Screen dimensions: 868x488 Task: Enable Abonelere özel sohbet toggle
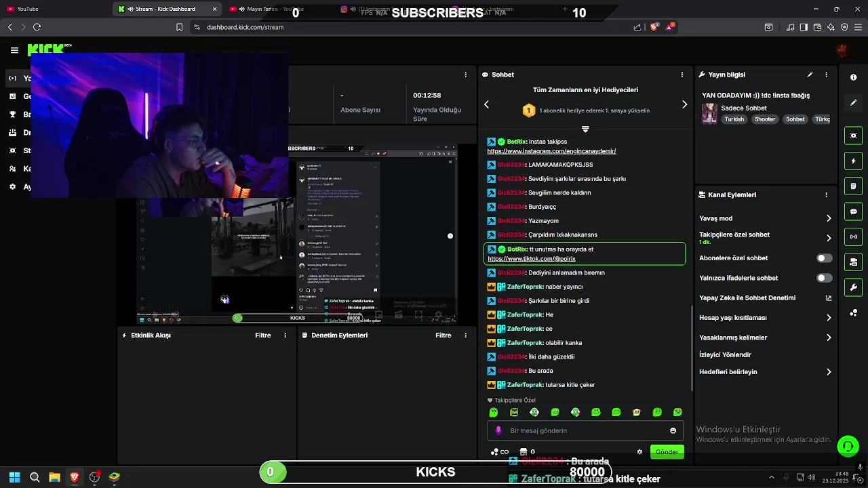click(x=824, y=258)
